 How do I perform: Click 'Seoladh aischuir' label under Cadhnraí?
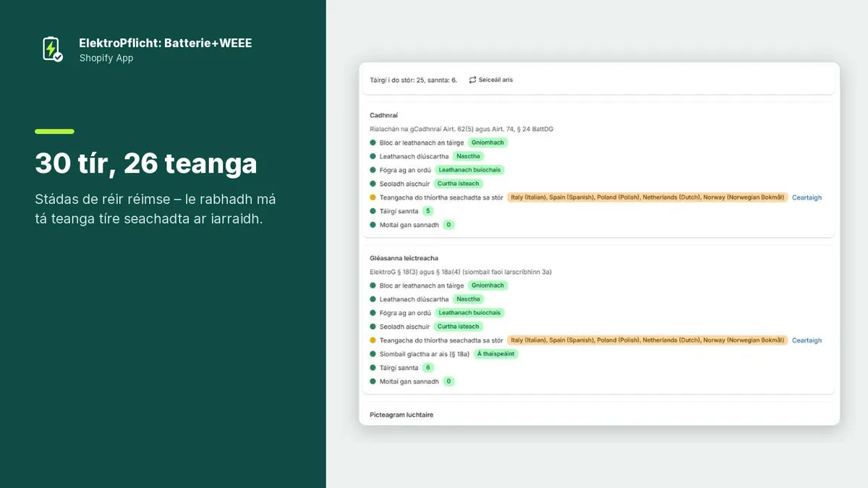[x=405, y=184]
